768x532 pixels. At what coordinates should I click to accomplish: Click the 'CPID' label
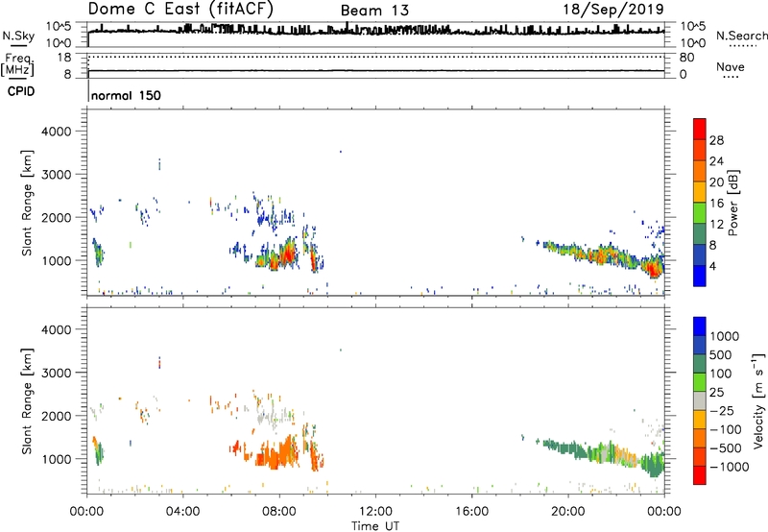click(x=21, y=91)
